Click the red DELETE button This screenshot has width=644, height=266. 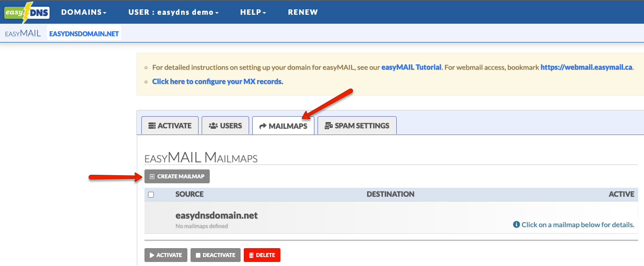coord(262,255)
